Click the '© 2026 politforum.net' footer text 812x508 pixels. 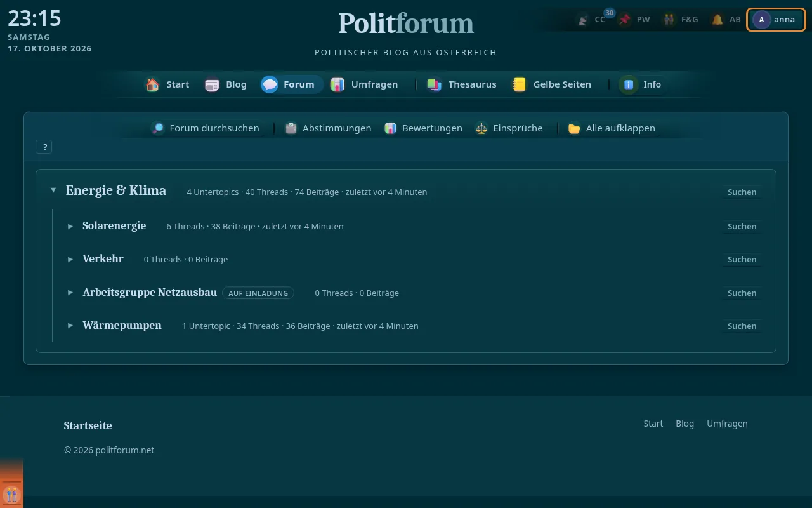(109, 450)
